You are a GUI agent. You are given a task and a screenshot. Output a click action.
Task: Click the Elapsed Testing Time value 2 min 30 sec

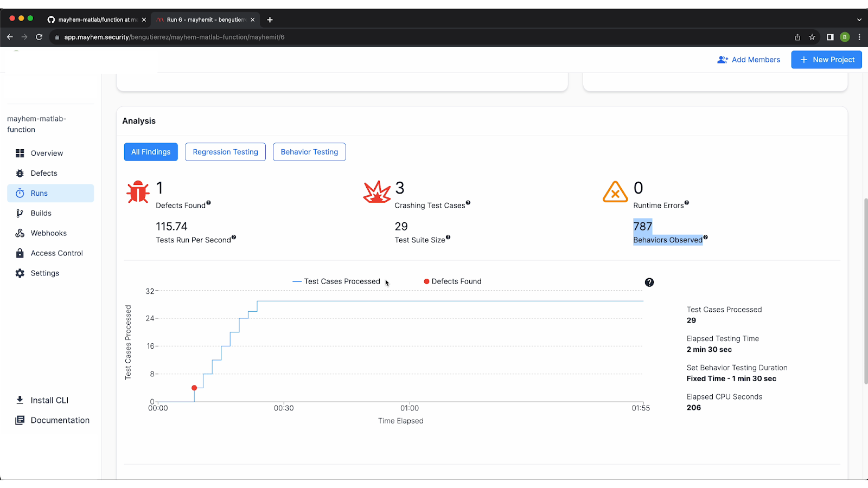pyautogui.click(x=709, y=350)
